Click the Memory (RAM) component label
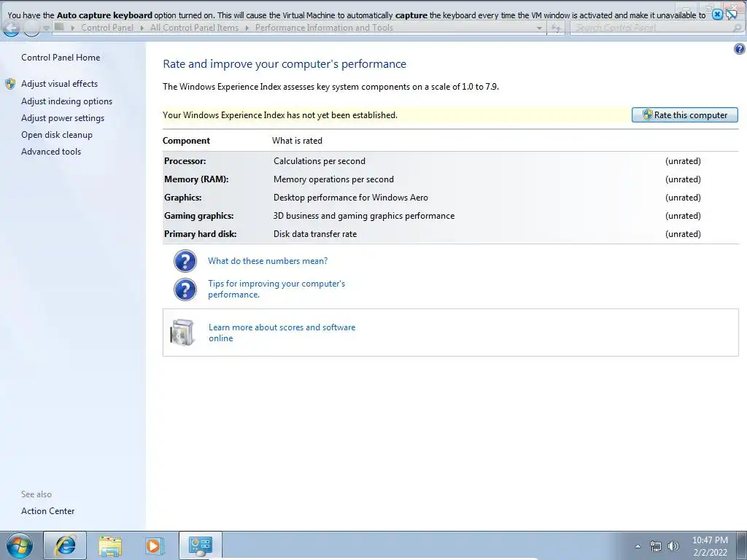747x560 pixels. tap(196, 179)
